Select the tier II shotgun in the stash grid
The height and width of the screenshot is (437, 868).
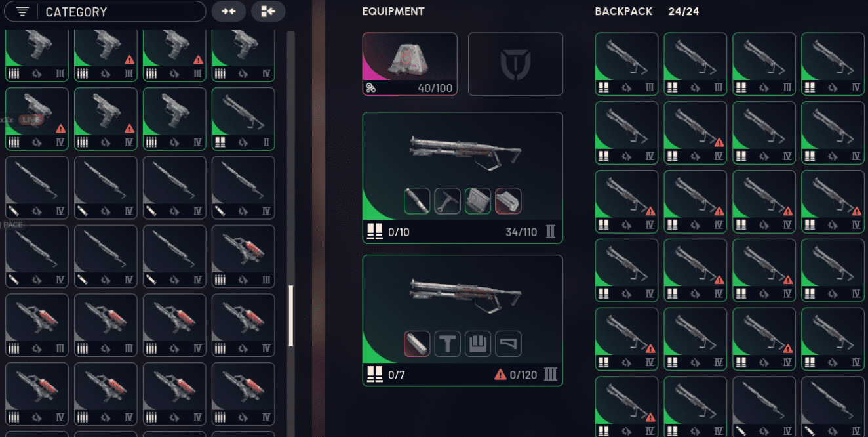click(x=243, y=119)
